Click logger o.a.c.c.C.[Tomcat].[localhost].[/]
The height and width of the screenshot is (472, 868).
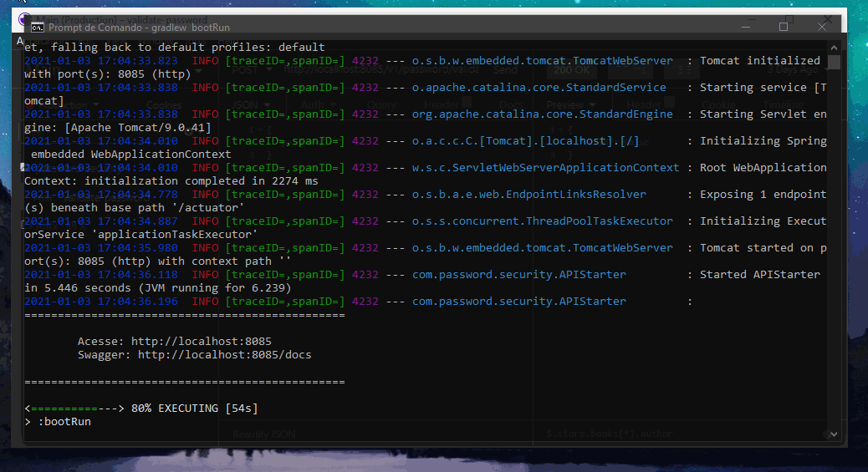(525, 141)
